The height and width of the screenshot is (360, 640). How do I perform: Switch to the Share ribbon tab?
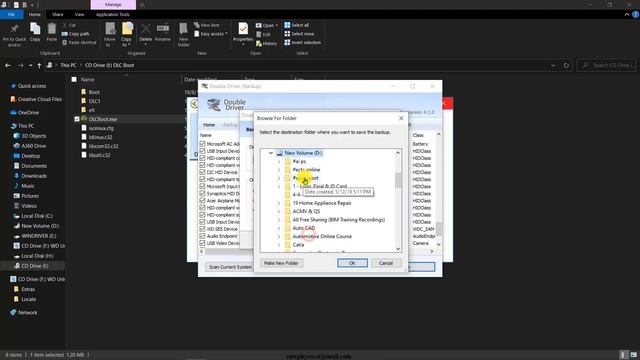coord(58,15)
